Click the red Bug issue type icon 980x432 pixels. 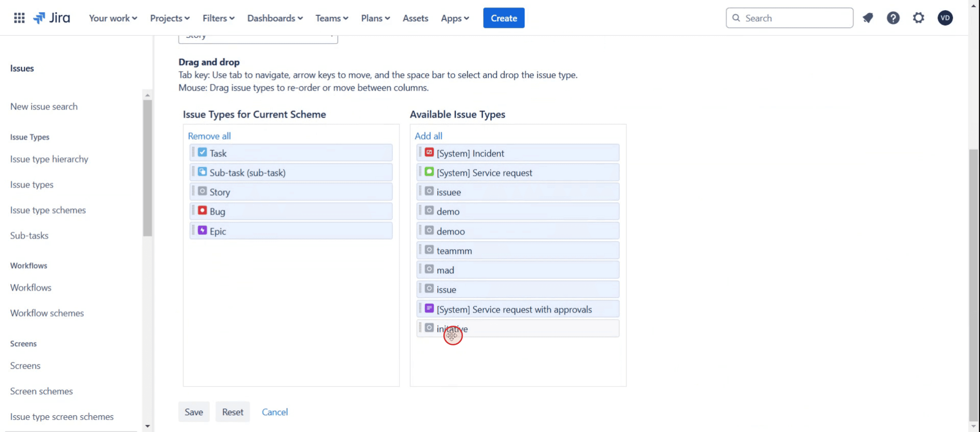(x=202, y=211)
